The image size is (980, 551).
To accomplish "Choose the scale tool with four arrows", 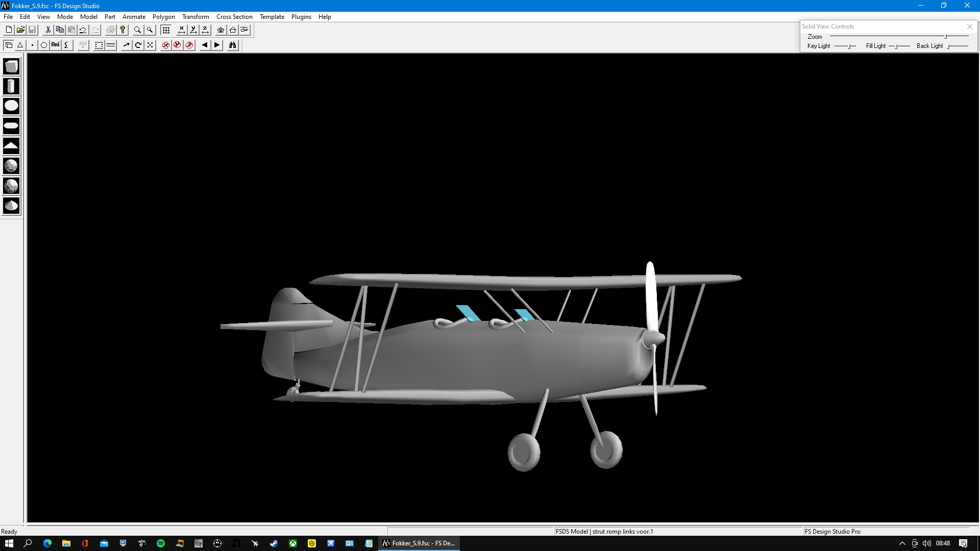I will (150, 45).
